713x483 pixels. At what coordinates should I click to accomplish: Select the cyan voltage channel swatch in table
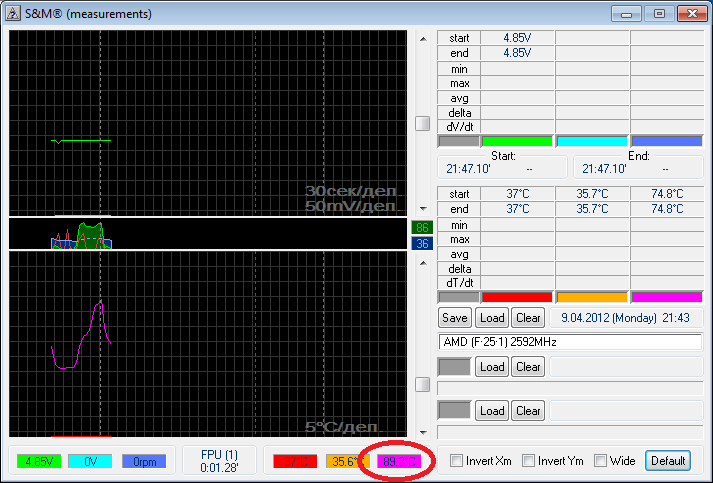[x=592, y=141]
